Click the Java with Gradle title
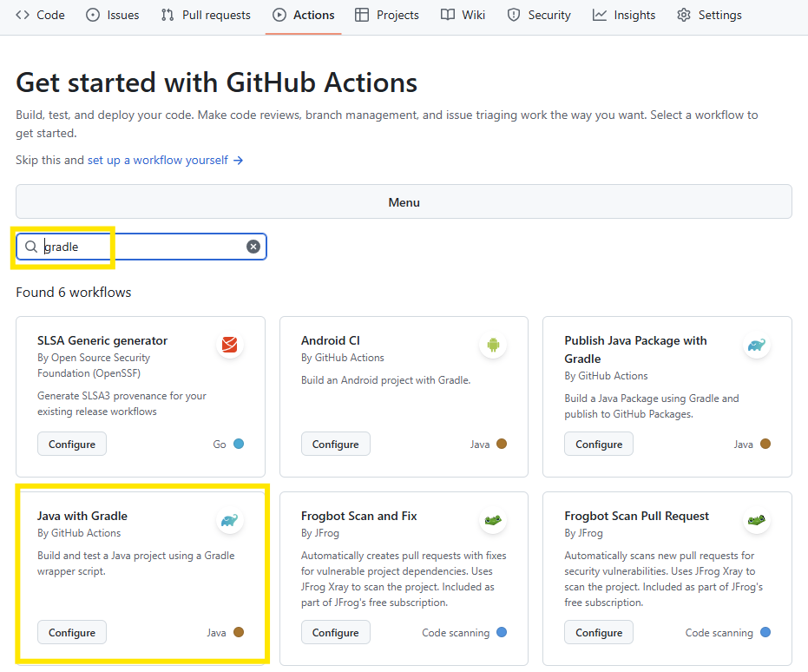Screen dimensions: 808x672 (x=82, y=516)
